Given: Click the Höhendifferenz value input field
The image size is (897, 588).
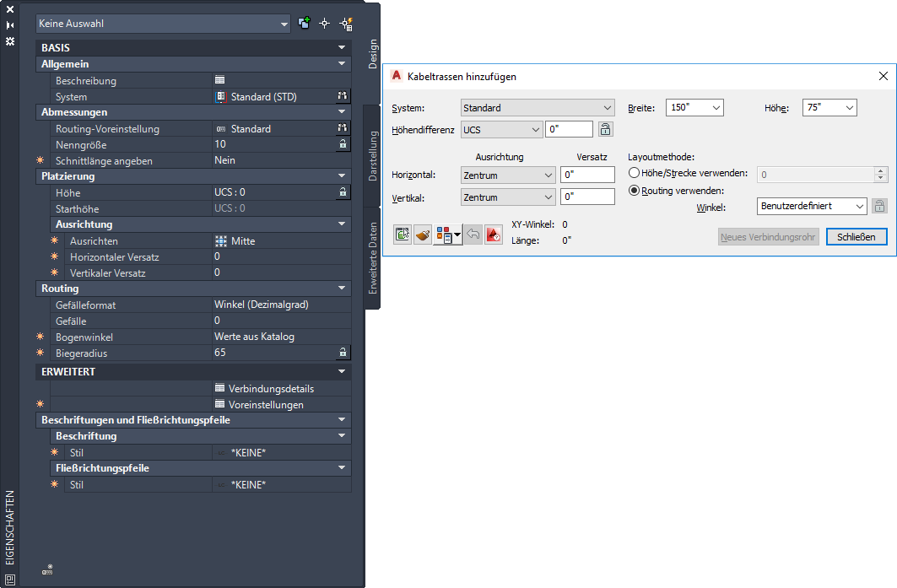Looking at the screenshot, I should [570, 129].
